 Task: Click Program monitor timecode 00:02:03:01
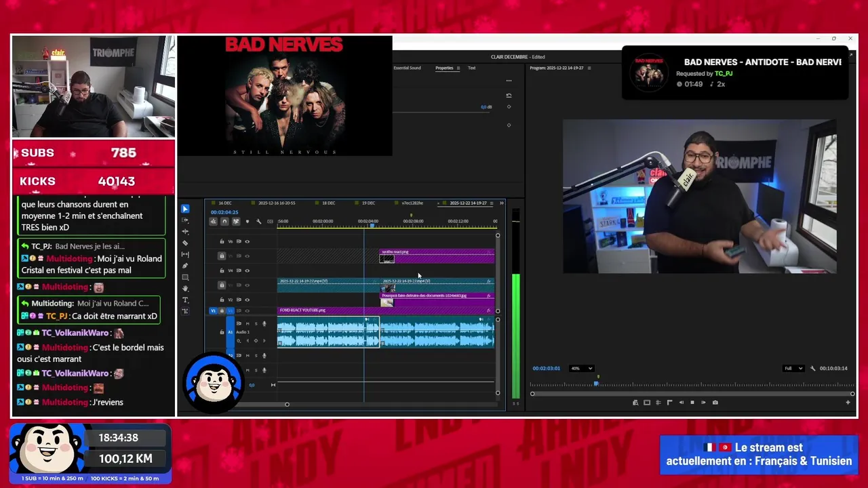click(547, 368)
